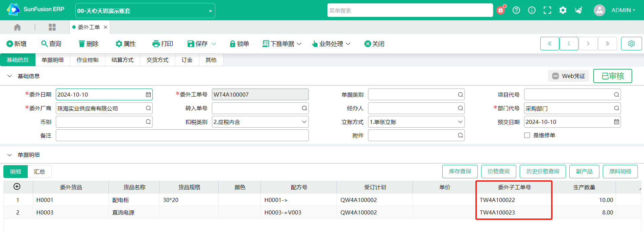
Task: Click the 价格查询 button
Action: click(x=499, y=172)
